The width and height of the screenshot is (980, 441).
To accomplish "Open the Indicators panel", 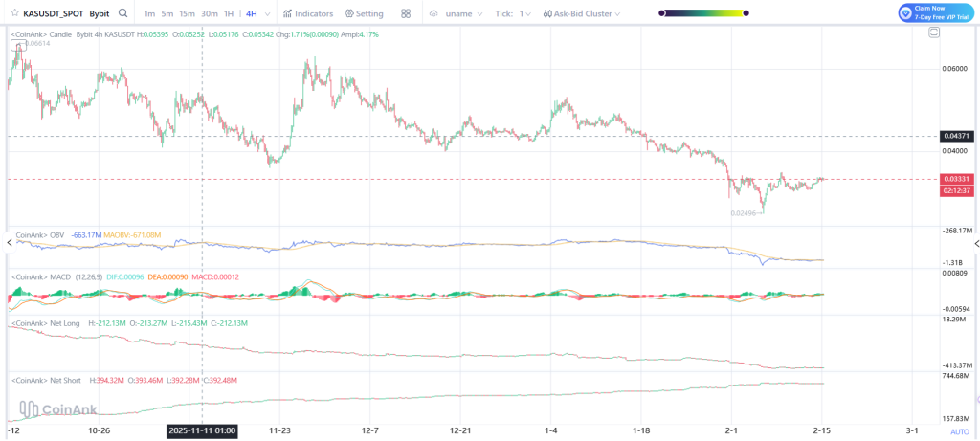I will point(308,14).
